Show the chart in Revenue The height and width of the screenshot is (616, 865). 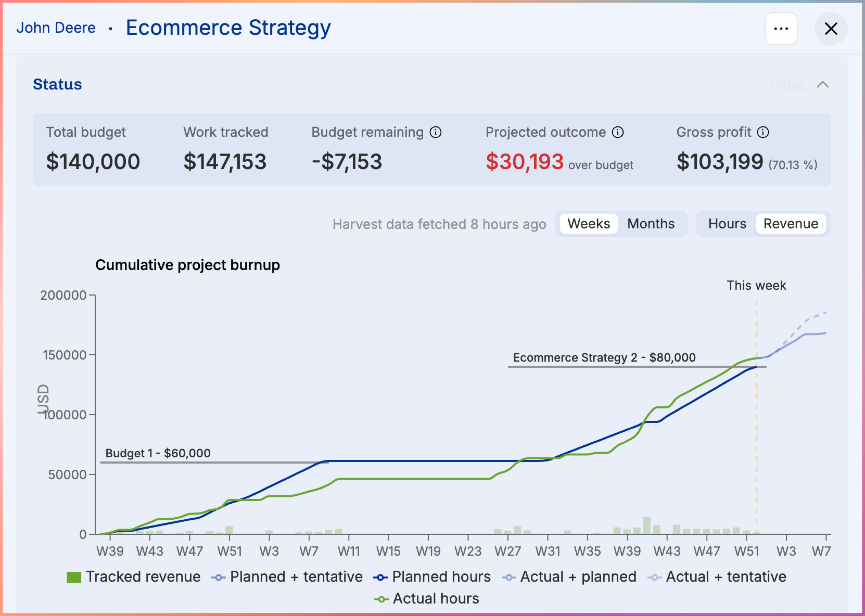tap(791, 224)
